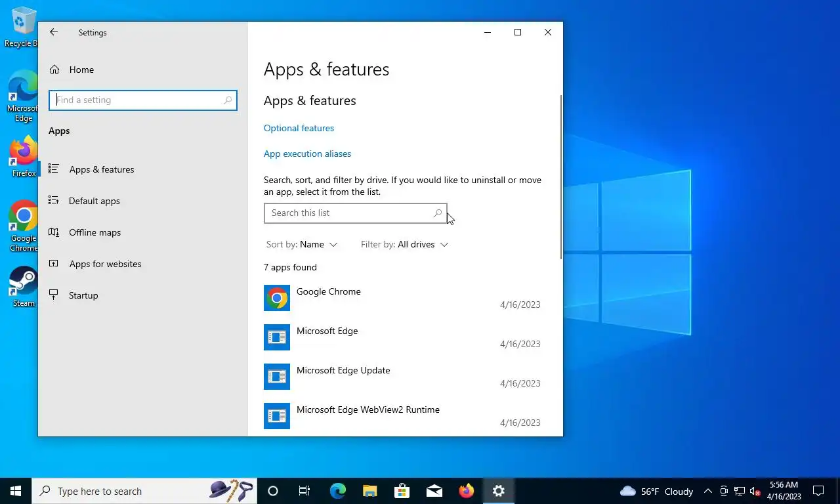Image resolution: width=840 pixels, height=504 pixels.
Task: Select the Microsoft Edge app entry
Action: (402, 337)
